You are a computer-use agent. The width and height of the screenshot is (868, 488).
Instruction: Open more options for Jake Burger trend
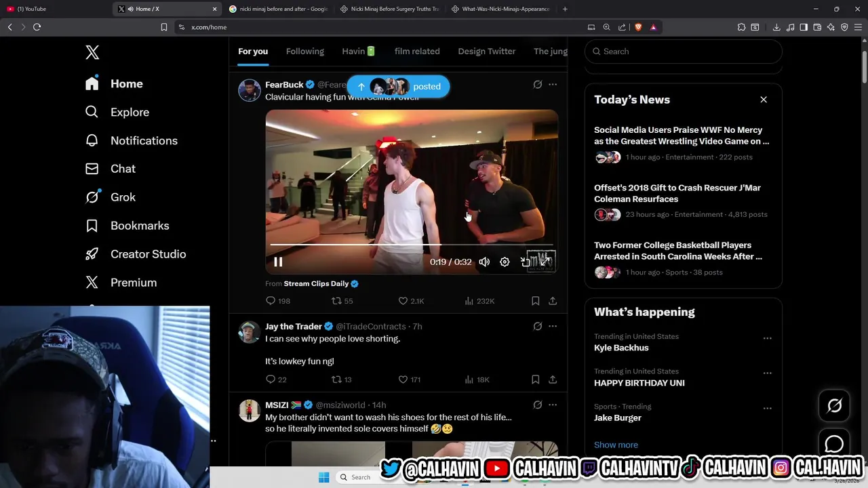tap(767, 409)
